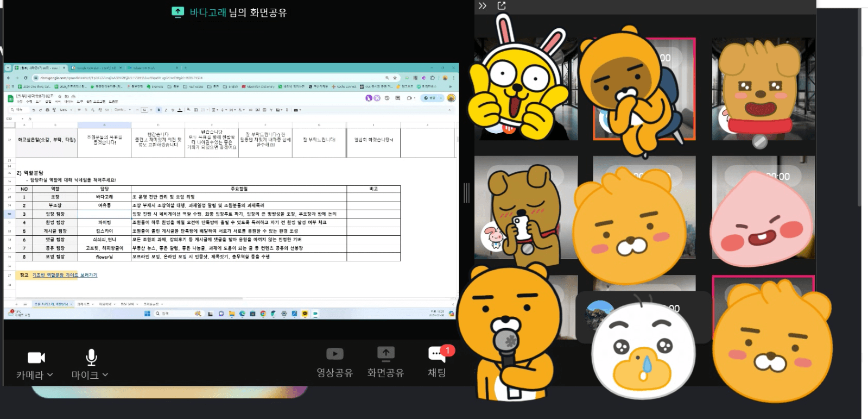868x419 pixels.
Task: Click the borders icon in Sheets toolbar
Action: pos(195,110)
